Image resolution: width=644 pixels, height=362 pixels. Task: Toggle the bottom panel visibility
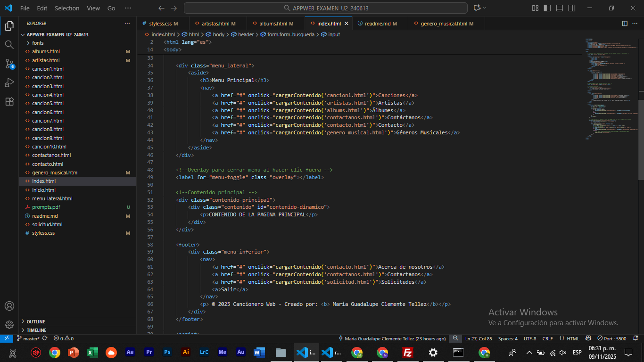559,8
